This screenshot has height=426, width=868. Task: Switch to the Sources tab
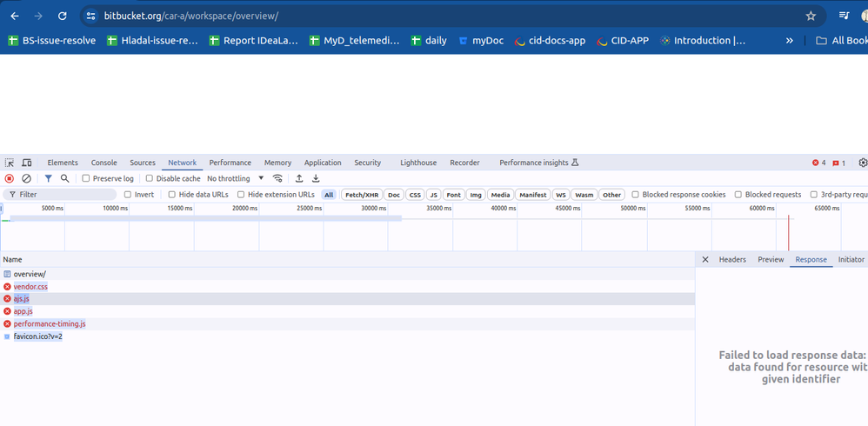point(143,163)
